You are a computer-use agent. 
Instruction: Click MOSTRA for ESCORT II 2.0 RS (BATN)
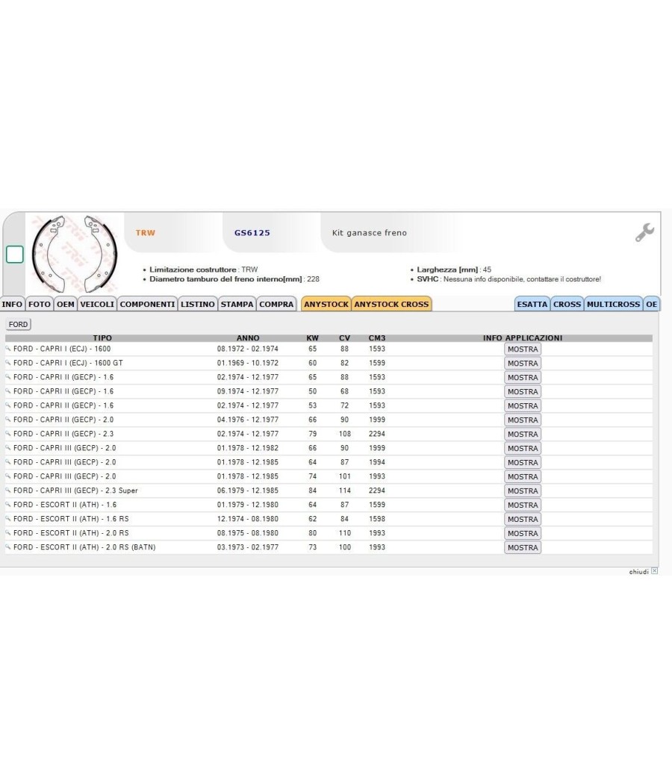coord(523,547)
